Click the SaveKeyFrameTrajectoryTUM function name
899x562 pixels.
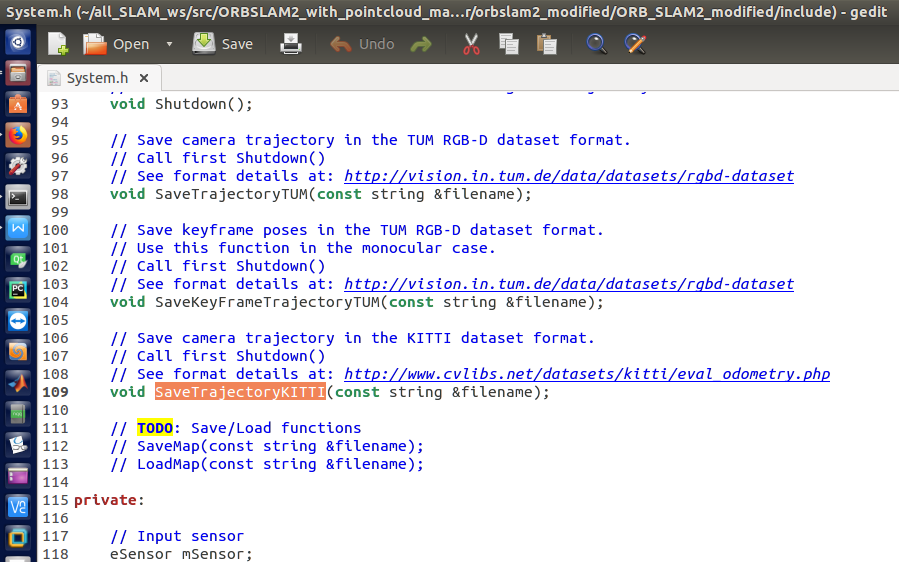pyautogui.click(x=267, y=302)
